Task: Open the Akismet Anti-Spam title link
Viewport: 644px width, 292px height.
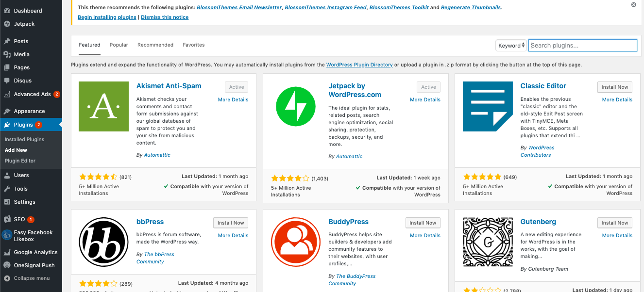Action: click(169, 86)
